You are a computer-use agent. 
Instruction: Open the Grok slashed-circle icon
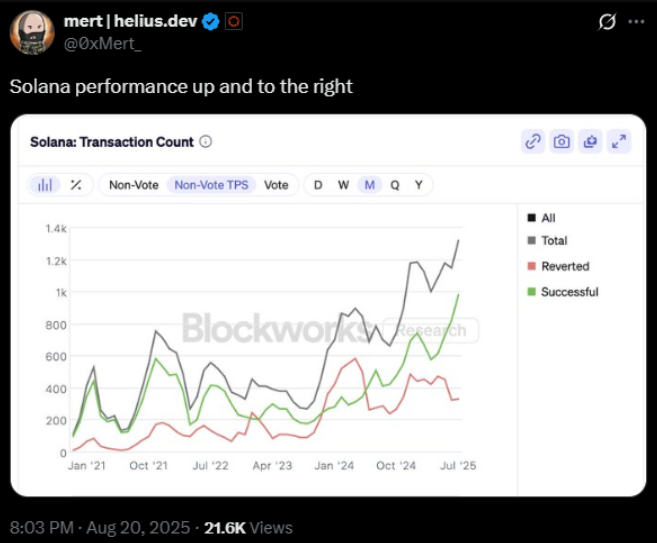pos(607,21)
